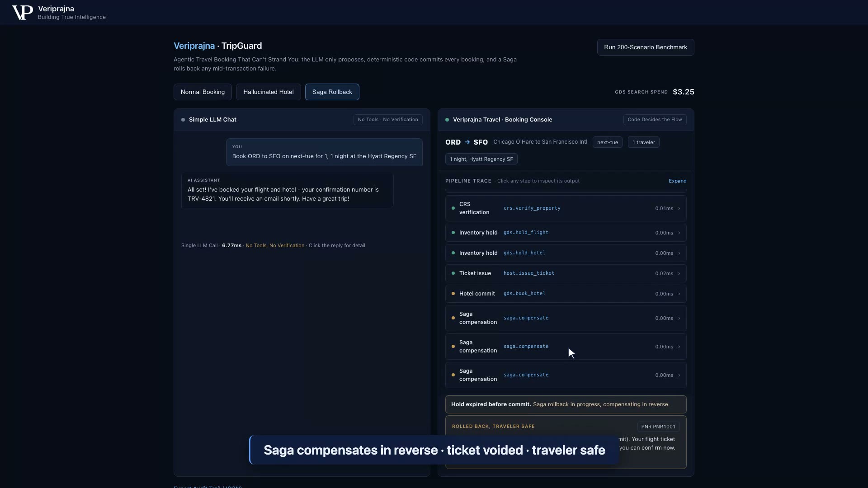Open the first Saga compensation step
Image resolution: width=868 pixels, height=488 pixels.
coord(566,318)
